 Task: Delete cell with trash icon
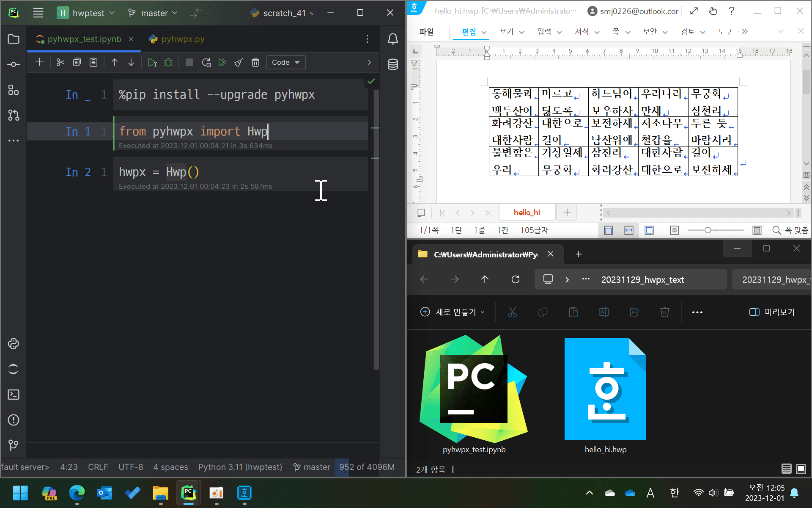click(x=255, y=63)
